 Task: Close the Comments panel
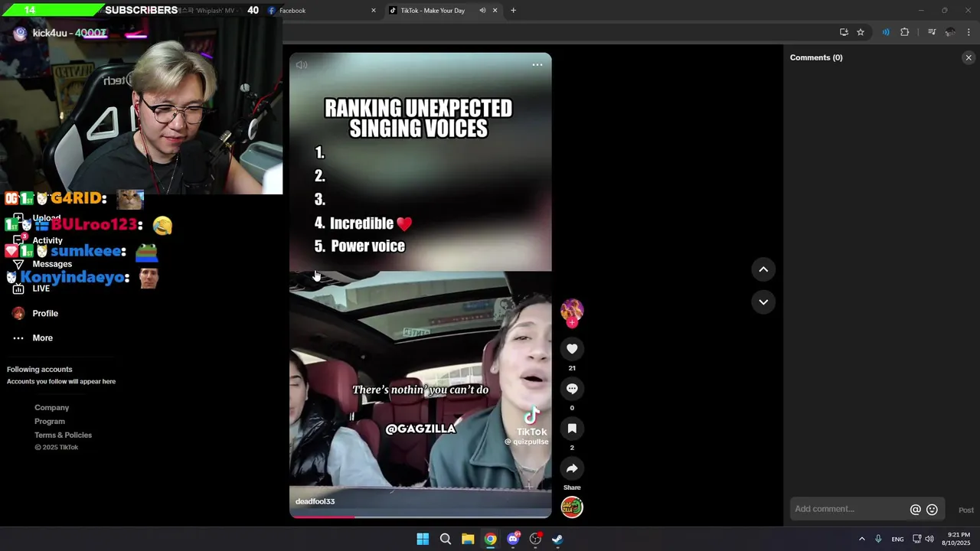point(969,57)
